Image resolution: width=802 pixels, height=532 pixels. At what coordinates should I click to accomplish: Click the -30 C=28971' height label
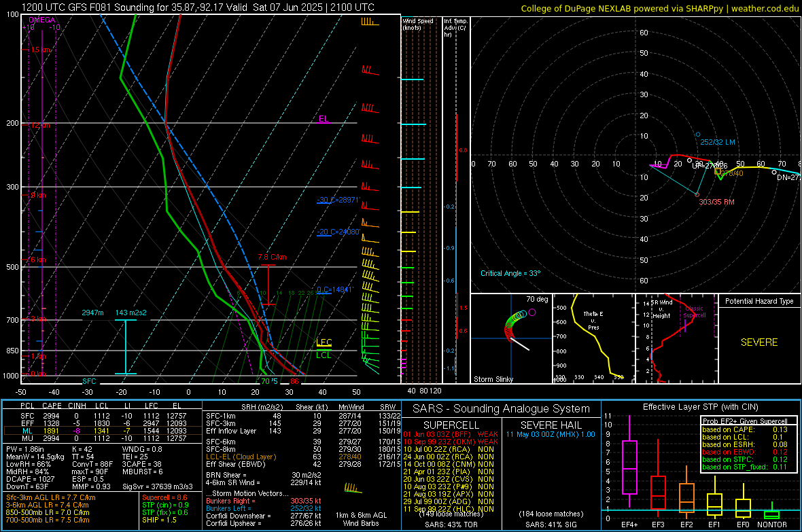click(338, 200)
